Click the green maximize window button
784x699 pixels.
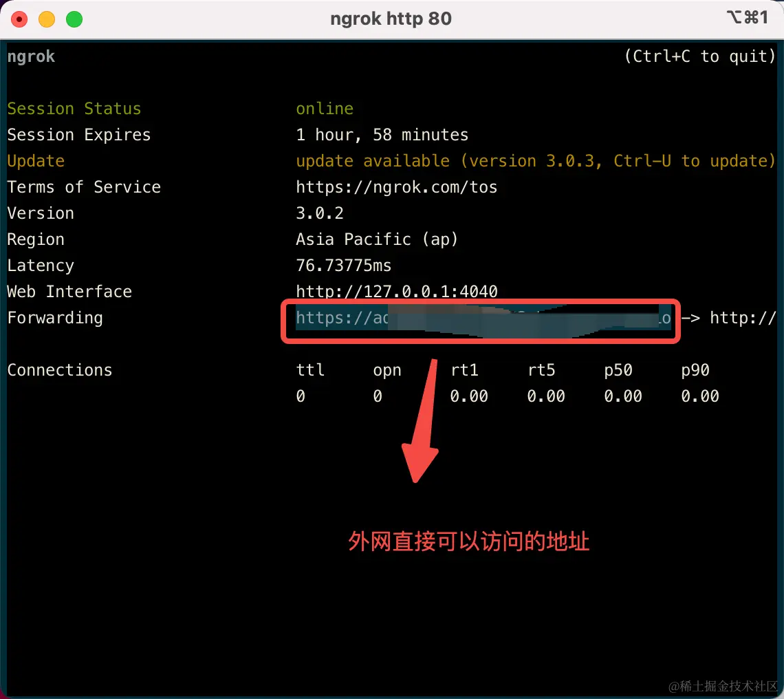(74, 19)
